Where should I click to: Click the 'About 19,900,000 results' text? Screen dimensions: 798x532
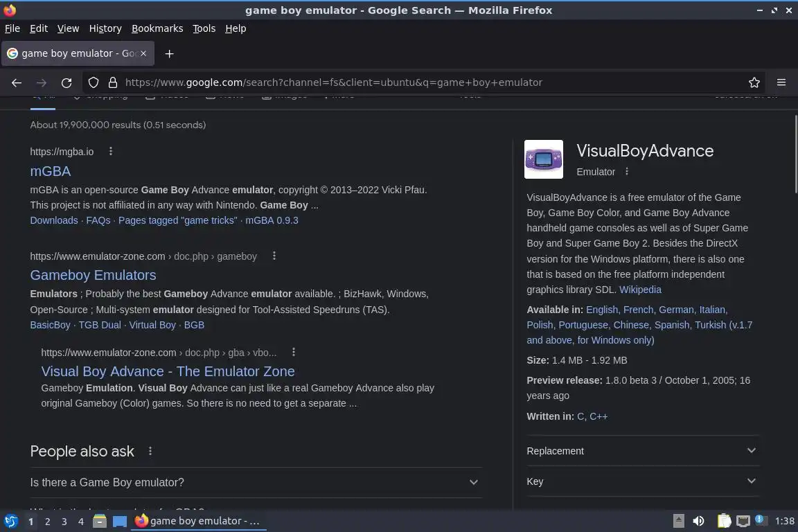pyautogui.click(x=118, y=125)
